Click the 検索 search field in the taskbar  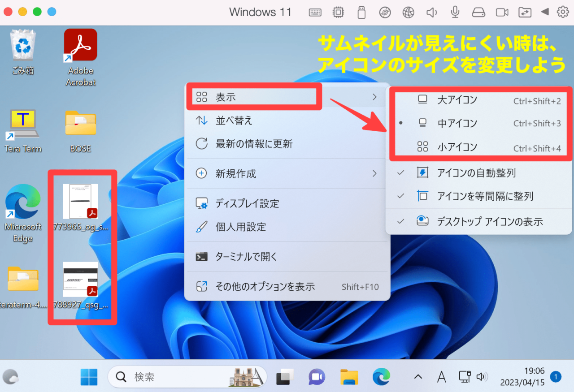(170, 377)
